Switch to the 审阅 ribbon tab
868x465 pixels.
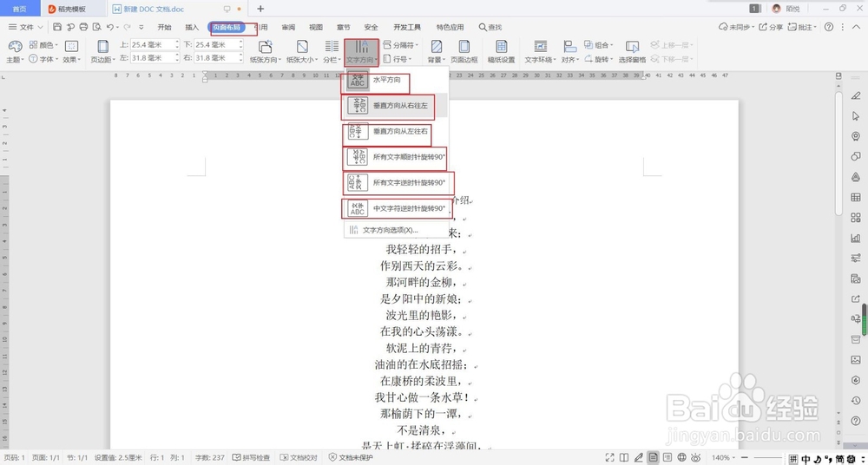click(x=288, y=27)
